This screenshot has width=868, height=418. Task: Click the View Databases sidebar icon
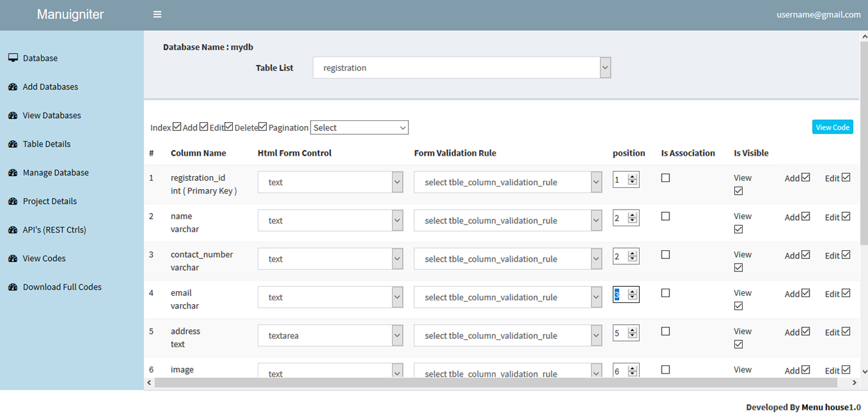coord(13,116)
